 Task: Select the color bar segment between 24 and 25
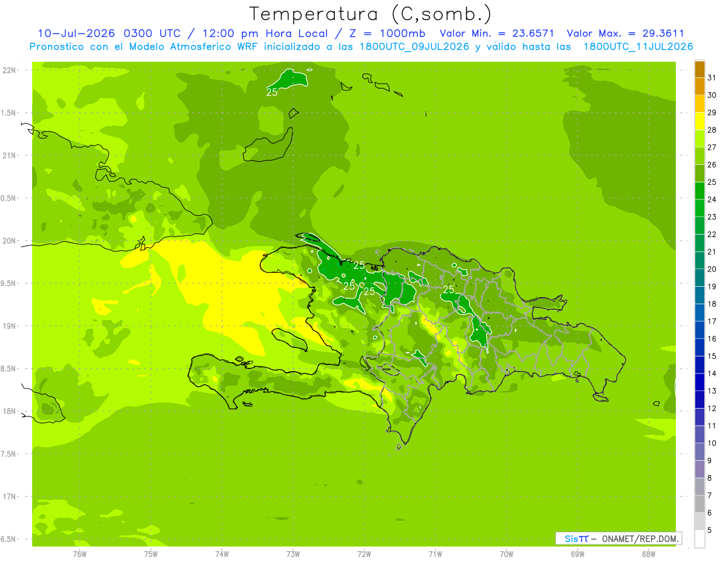(699, 191)
